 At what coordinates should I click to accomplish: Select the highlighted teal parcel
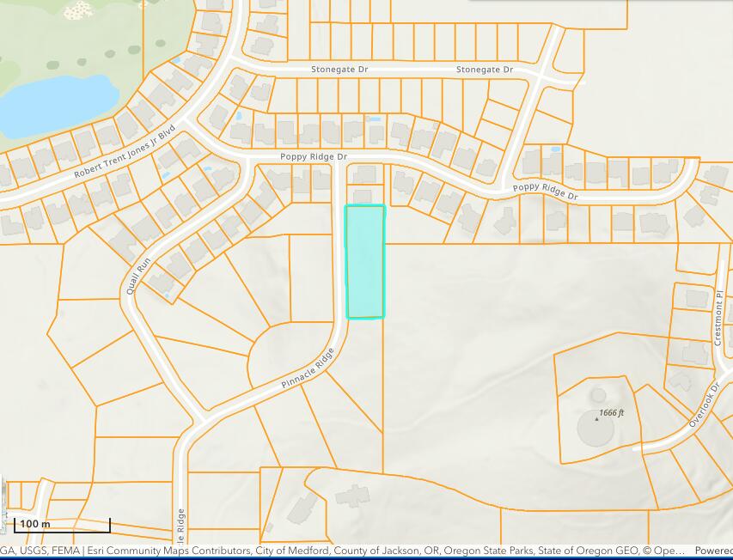click(x=364, y=262)
